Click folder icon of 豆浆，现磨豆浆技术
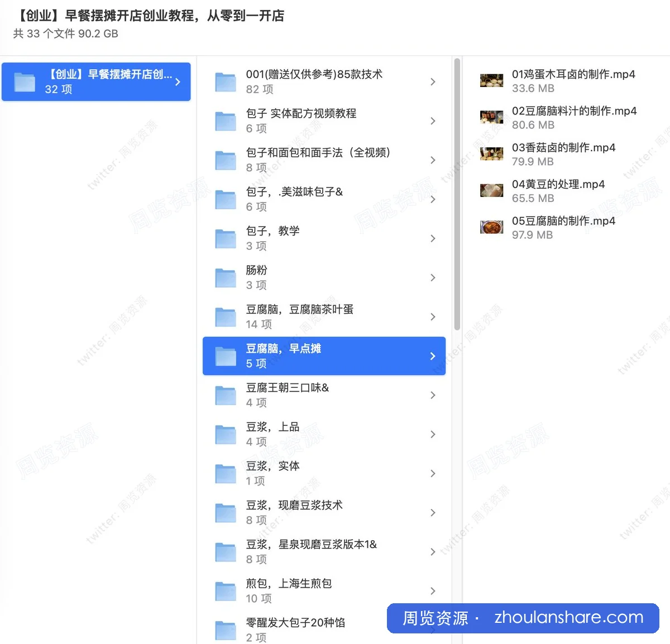Screen dimensions: 670x644 click(x=226, y=513)
